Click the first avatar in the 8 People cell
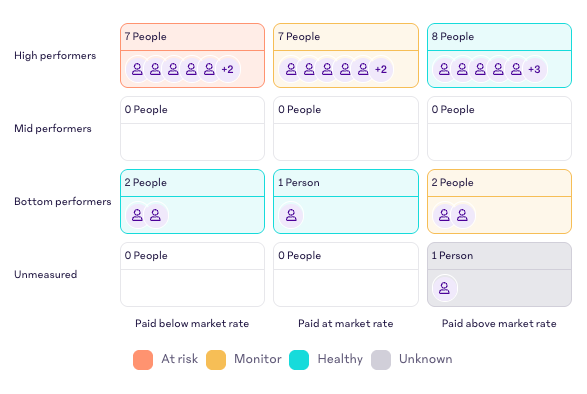The image size is (587, 394). tap(444, 69)
